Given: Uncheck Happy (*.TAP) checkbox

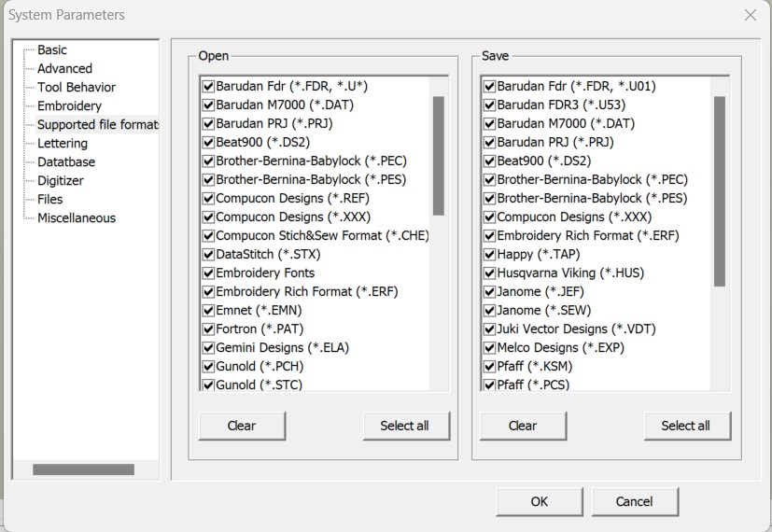Looking at the screenshot, I should [489, 255].
